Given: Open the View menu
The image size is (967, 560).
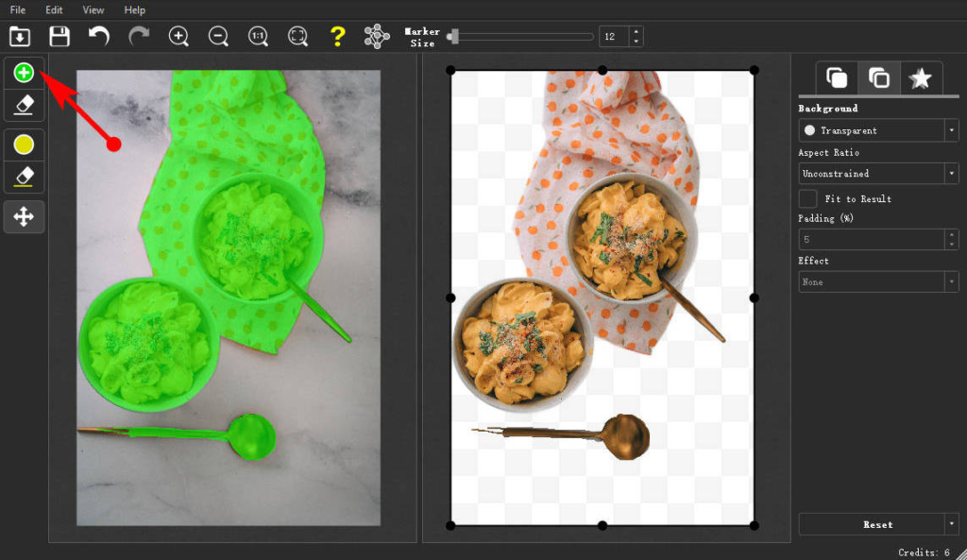Looking at the screenshot, I should 93,9.
